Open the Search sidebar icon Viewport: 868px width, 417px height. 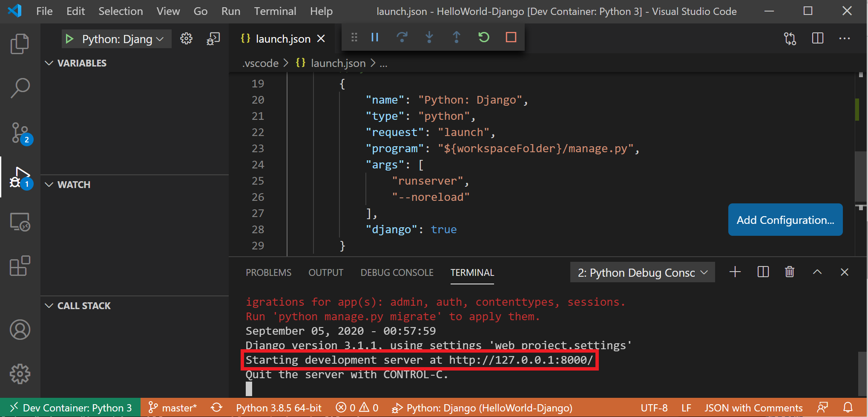point(20,88)
